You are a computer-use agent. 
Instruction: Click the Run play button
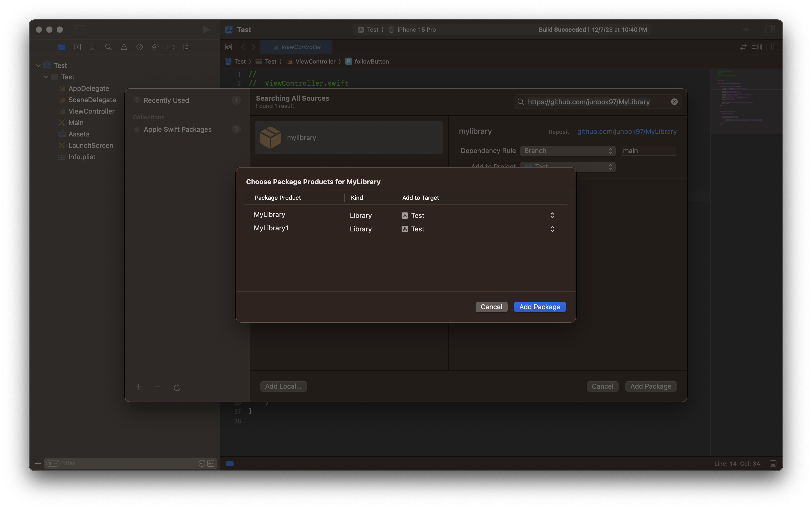(x=206, y=30)
